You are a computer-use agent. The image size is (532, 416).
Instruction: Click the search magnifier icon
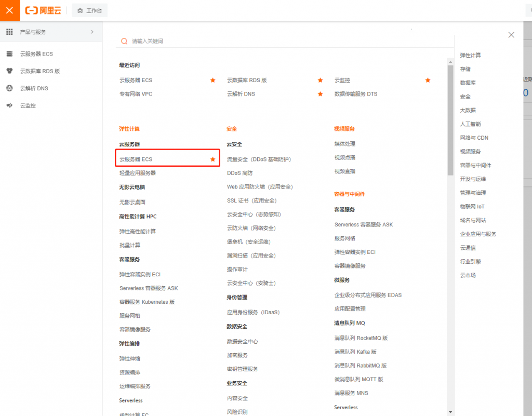click(124, 41)
